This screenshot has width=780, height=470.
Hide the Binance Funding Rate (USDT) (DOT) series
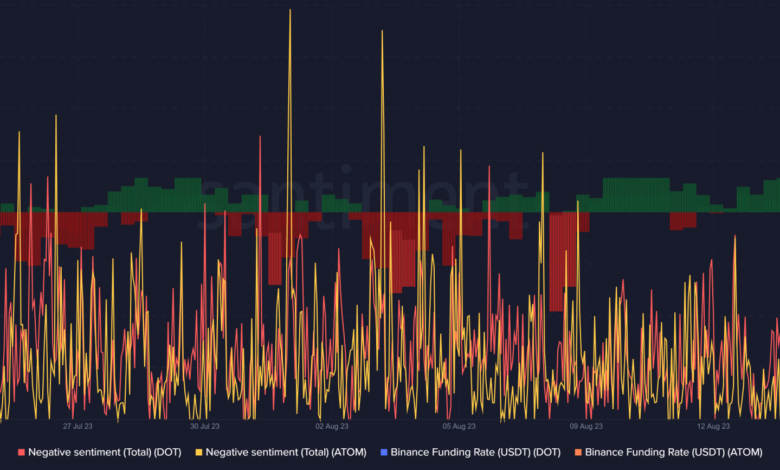(478, 452)
